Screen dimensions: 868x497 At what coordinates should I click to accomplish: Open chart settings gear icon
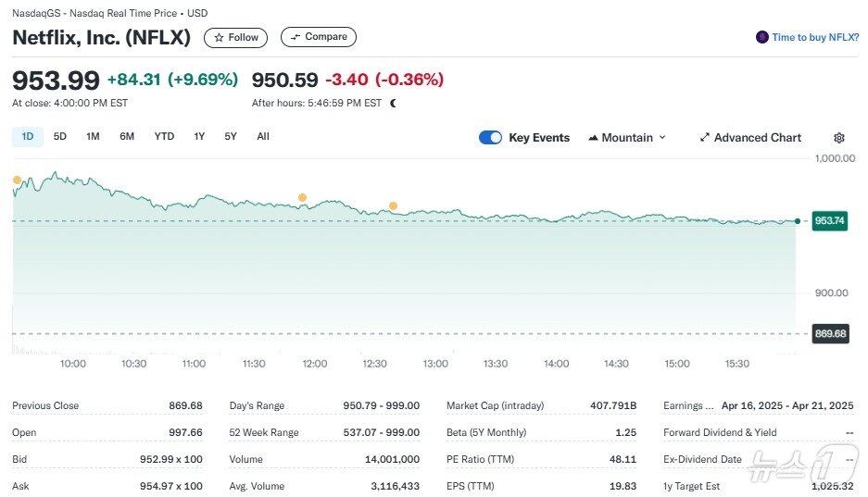tap(838, 138)
